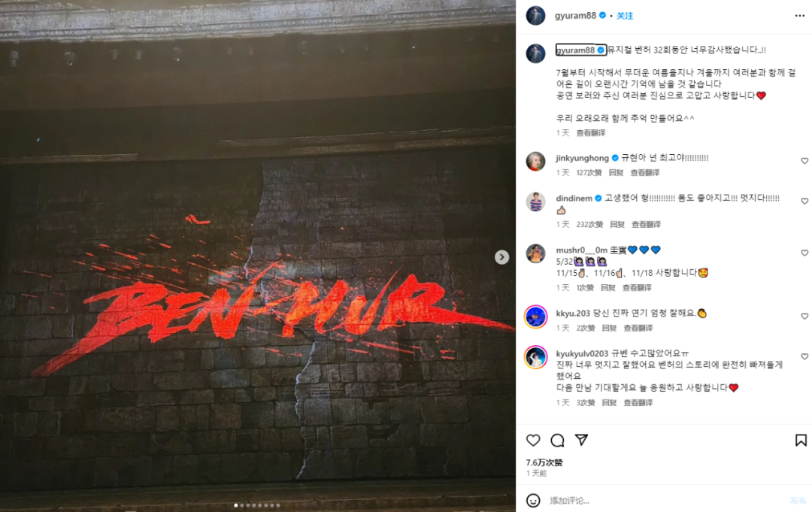View the translation of the post caption
The width and height of the screenshot is (812, 512).
pos(591,133)
